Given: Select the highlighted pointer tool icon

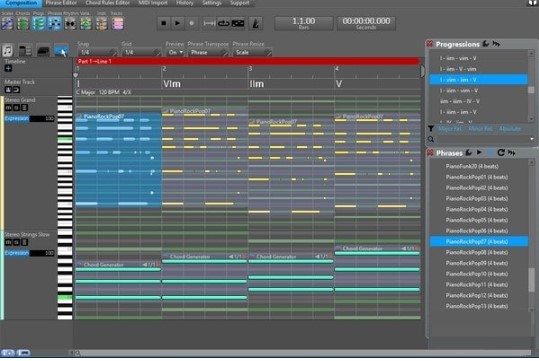Looking at the screenshot, I should (62, 51).
